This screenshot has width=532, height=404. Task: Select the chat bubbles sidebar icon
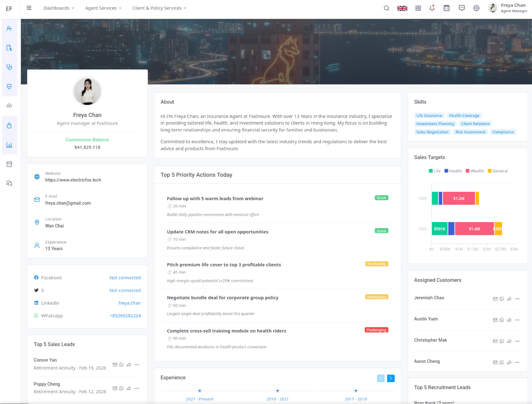[x=9, y=184]
